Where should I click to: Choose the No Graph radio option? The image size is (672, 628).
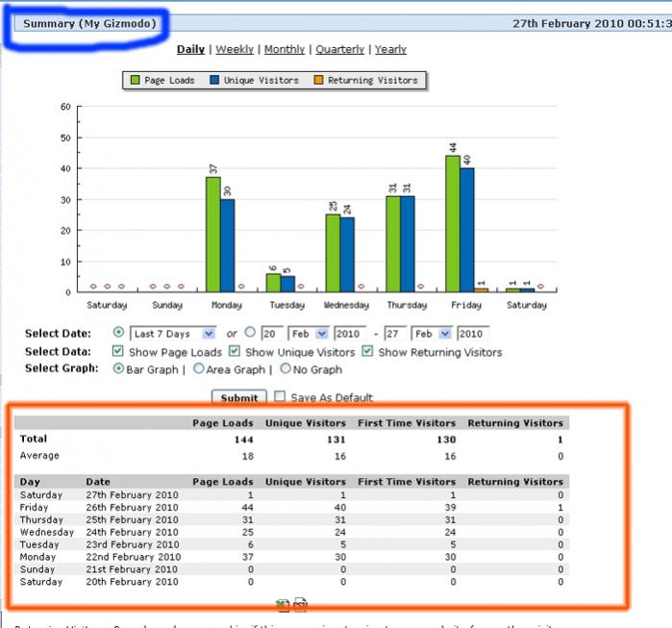(286, 368)
